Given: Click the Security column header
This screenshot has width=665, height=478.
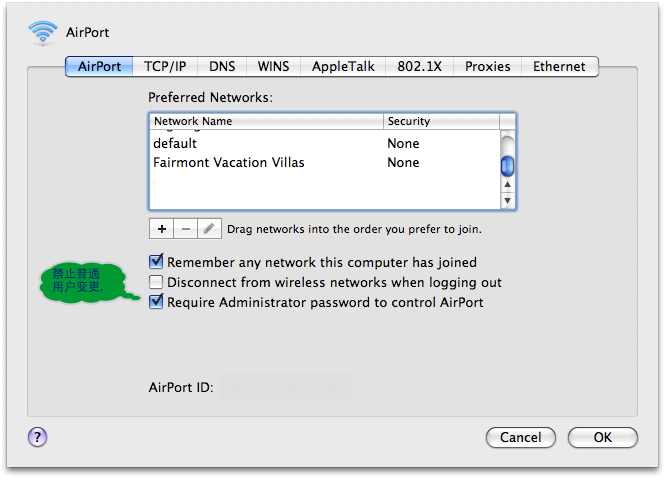Looking at the screenshot, I should tap(441, 121).
